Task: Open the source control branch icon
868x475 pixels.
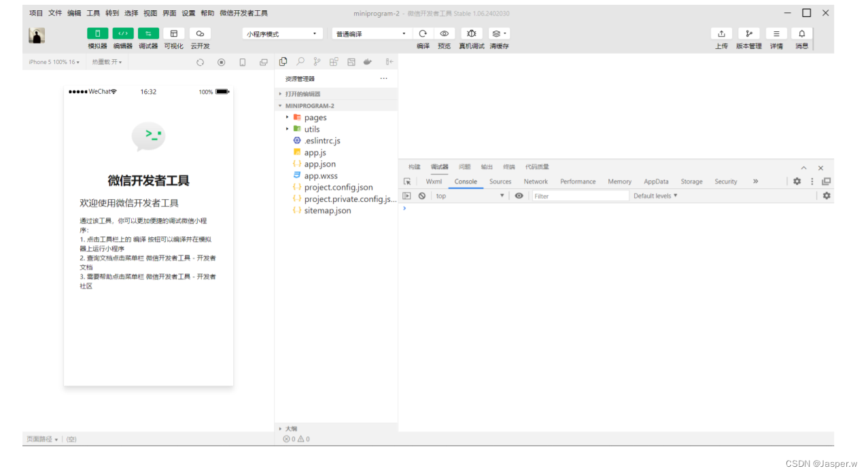Action: [x=317, y=62]
